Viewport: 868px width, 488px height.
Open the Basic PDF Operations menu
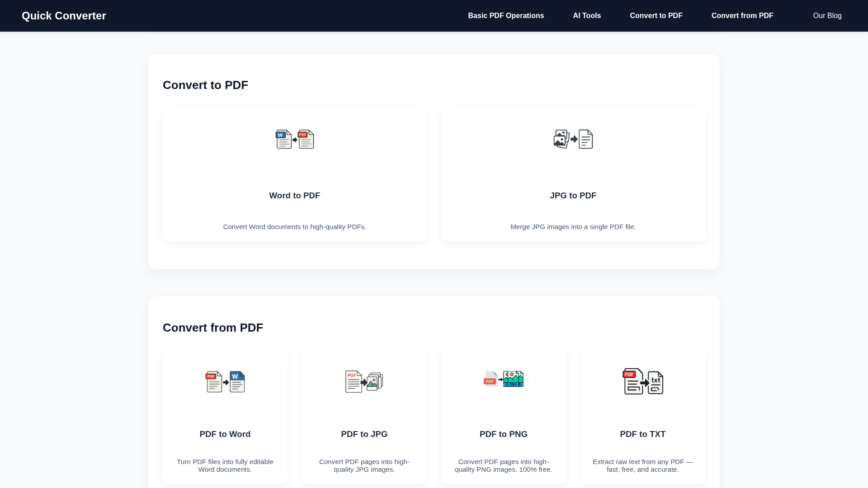coord(506,16)
